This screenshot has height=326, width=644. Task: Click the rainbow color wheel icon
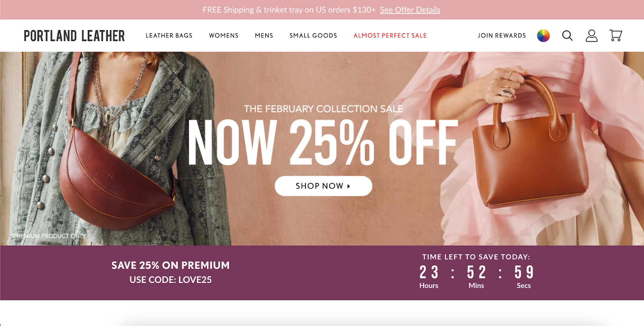(543, 36)
